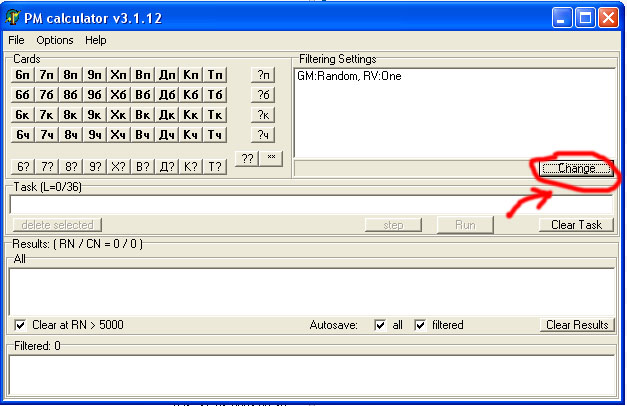The image size is (627, 406).
Task: Choose the Тк card
Action: click(215, 115)
